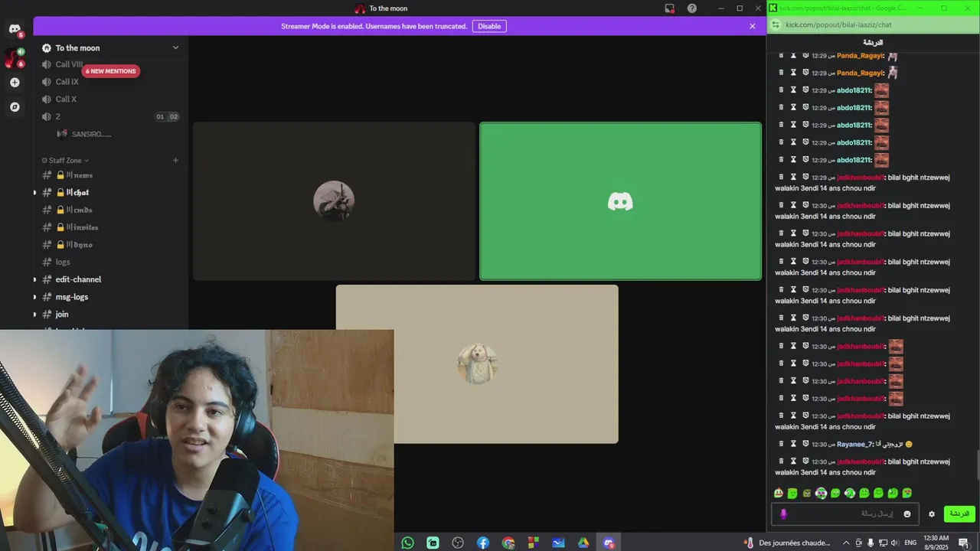Select the green Discord logo participant tile
The height and width of the screenshot is (551, 980).
tap(620, 201)
